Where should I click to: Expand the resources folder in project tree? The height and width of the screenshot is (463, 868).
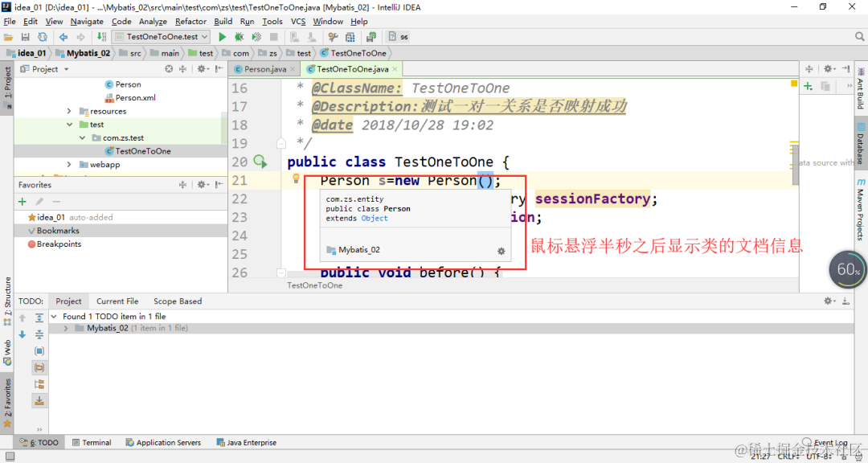point(69,111)
